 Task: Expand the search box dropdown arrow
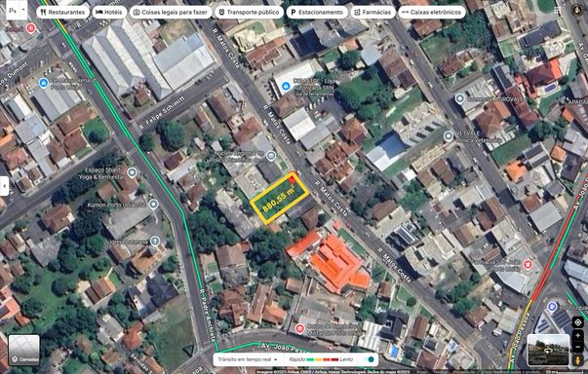[23, 10]
